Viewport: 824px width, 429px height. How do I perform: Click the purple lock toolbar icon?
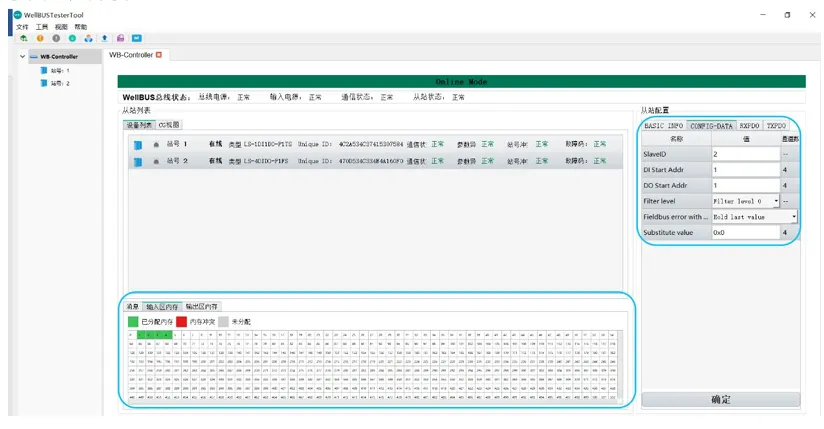pyautogui.click(x=120, y=38)
